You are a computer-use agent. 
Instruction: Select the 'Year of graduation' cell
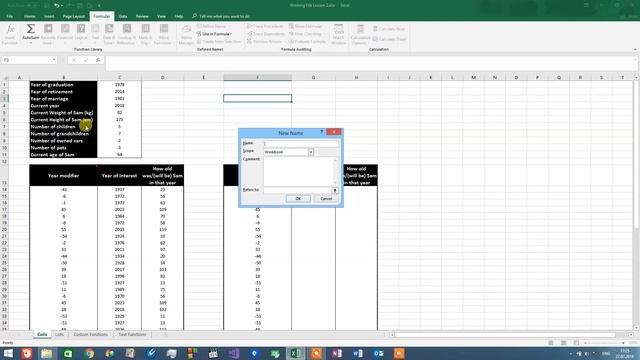(63, 84)
